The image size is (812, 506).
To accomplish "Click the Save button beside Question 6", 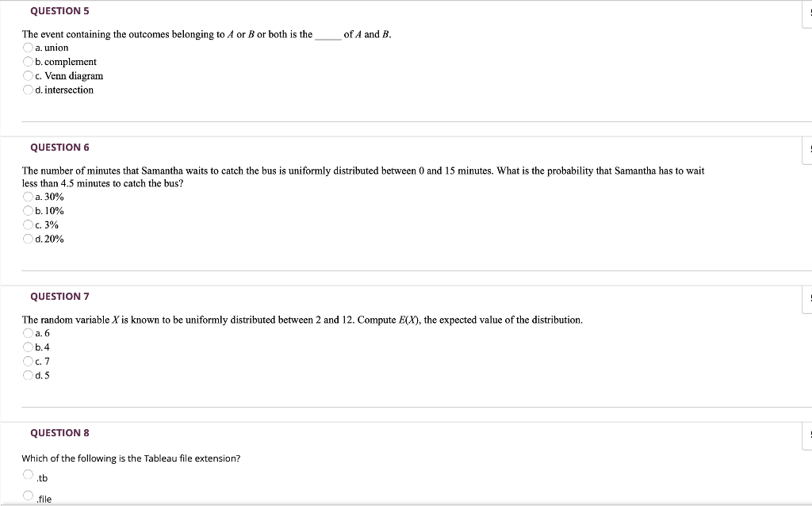I will click(809, 148).
